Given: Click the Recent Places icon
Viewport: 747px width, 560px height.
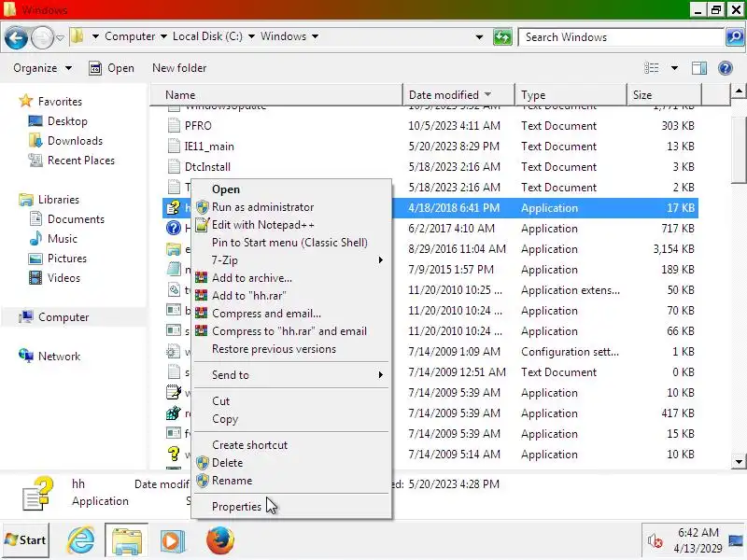Looking at the screenshot, I should point(35,160).
